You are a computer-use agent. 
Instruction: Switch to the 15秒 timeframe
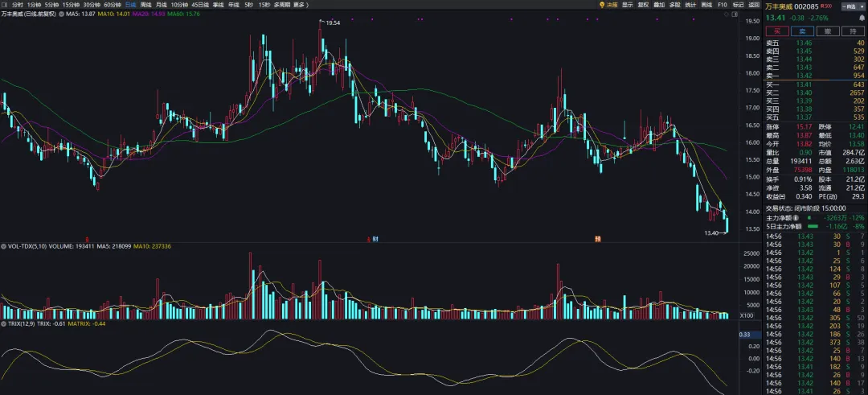pos(264,5)
